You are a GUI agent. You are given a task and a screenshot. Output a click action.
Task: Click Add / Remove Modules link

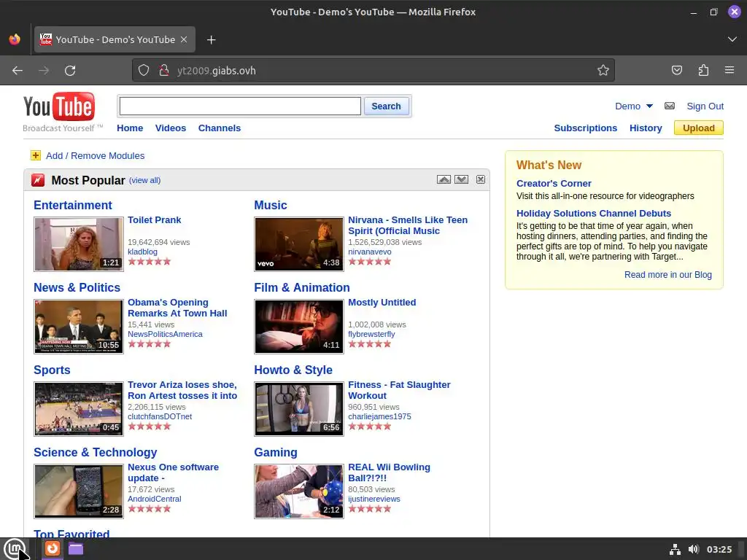(x=96, y=156)
